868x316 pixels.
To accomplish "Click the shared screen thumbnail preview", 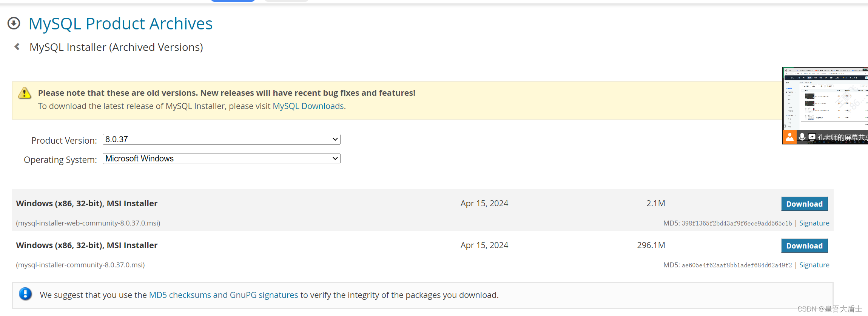I will point(825,99).
